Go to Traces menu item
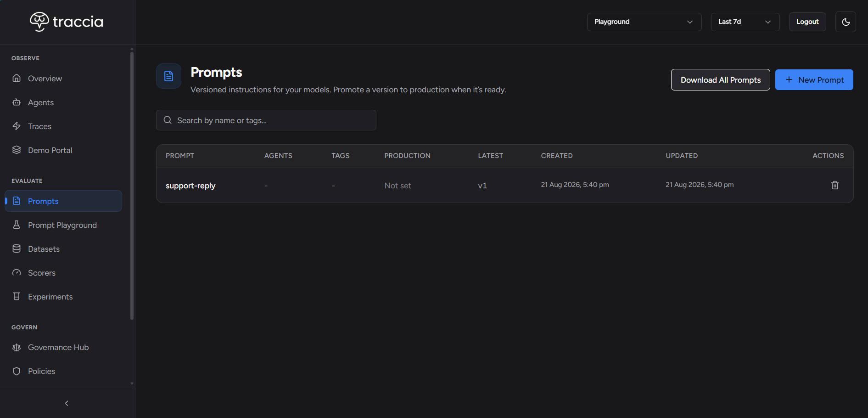This screenshot has width=868, height=418. pos(63,126)
